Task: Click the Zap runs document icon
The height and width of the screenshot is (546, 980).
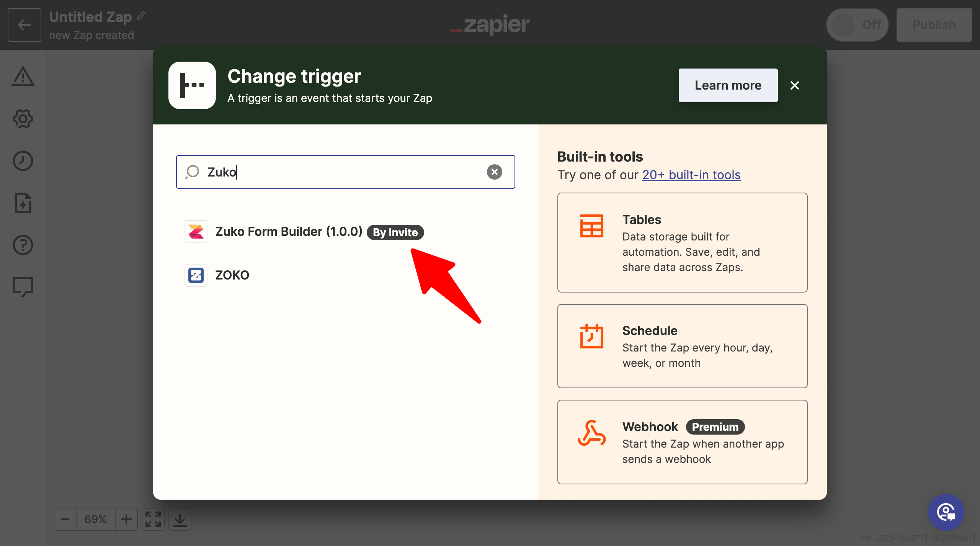Action: [23, 203]
